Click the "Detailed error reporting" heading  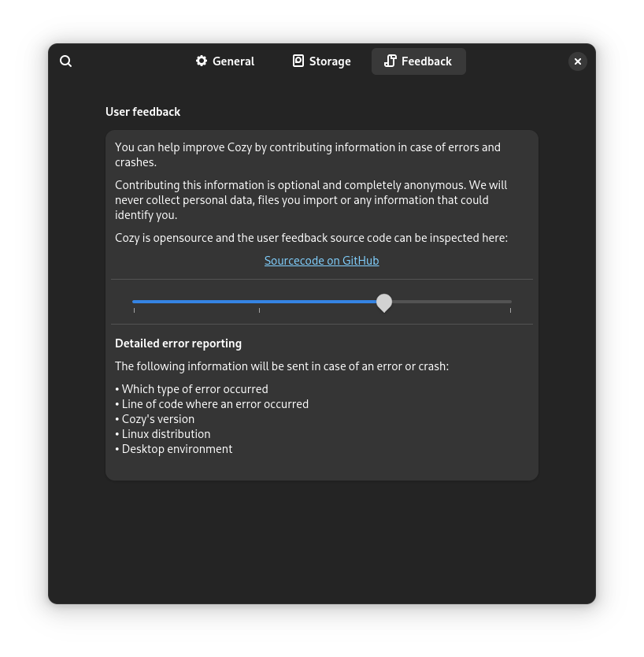(x=178, y=343)
